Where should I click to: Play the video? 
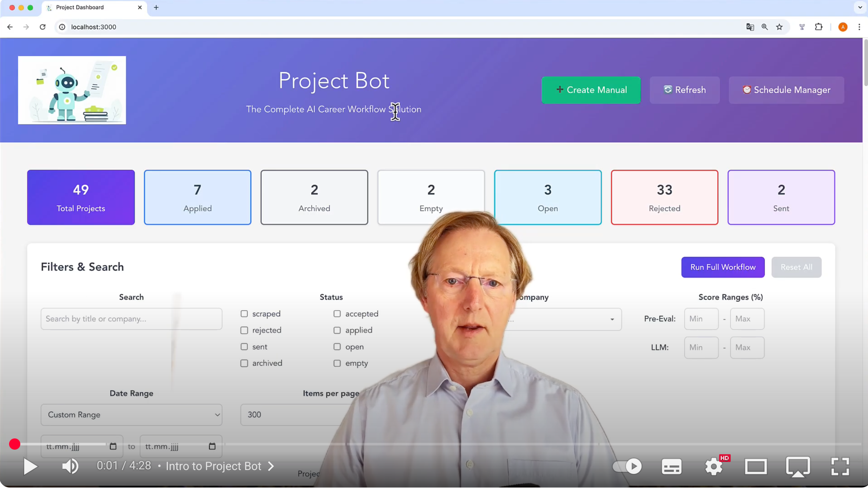click(30, 466)
